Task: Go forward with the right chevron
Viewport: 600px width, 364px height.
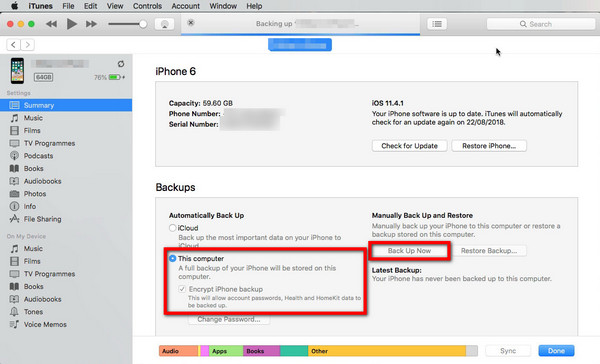Action: click(x=28, y=45)
